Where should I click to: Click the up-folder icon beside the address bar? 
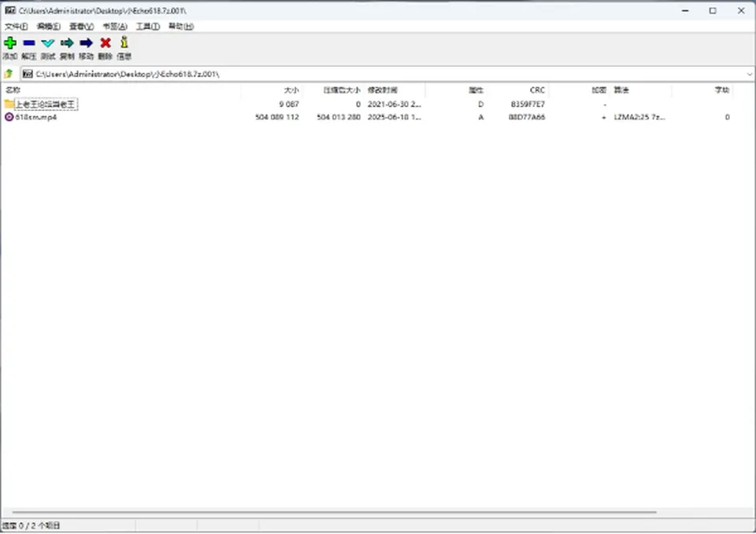tap(9, 74)
